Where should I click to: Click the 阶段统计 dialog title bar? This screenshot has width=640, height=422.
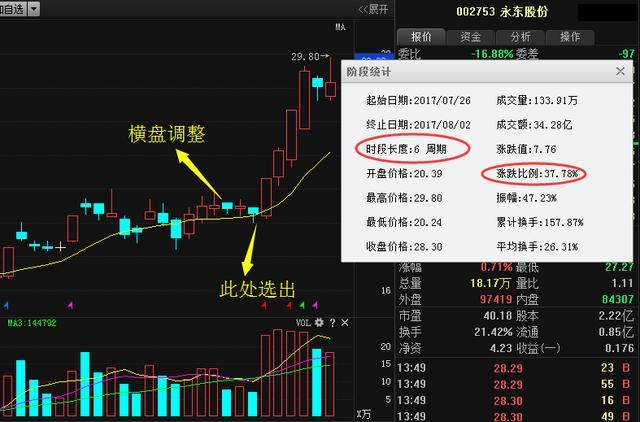[x=487, y=72]
